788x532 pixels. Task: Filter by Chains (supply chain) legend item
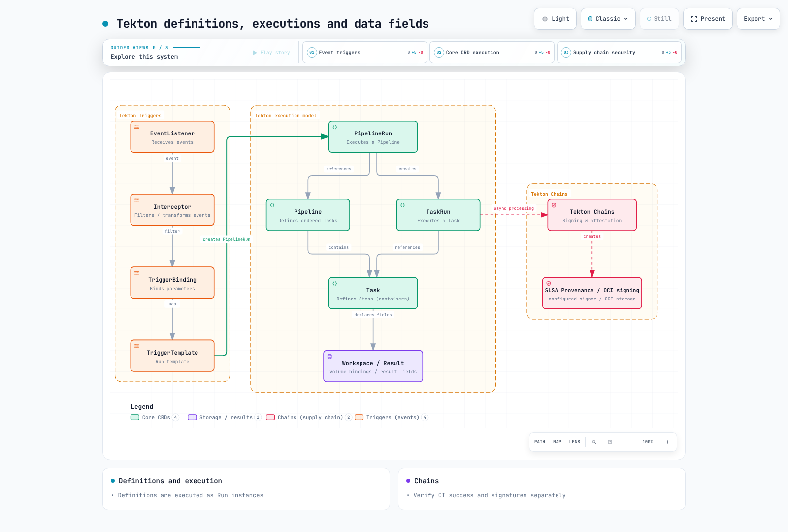[x=309, y=417]
